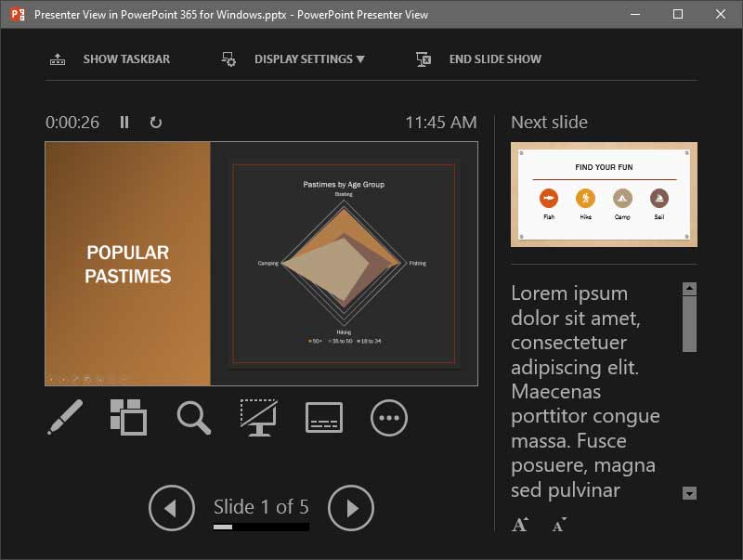This screenshot has height=560, width=743.
Task: Pause the presentation timer
Action: [124, 122]
